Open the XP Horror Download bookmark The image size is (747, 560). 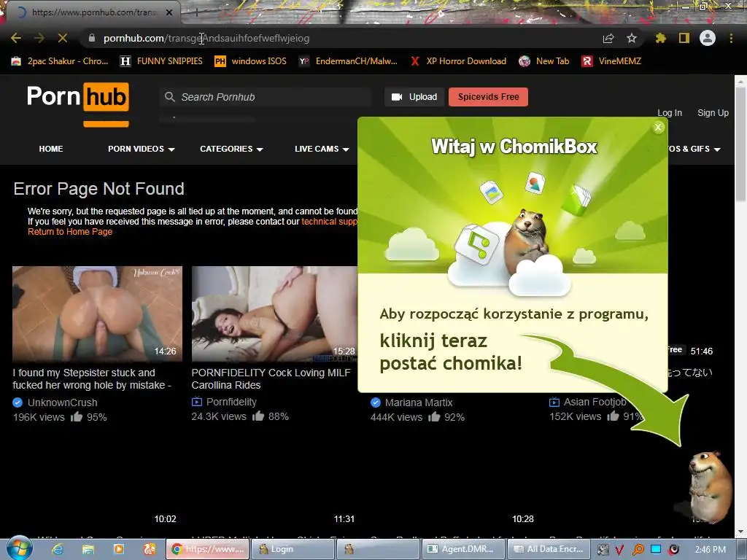(x=458, y=61)
